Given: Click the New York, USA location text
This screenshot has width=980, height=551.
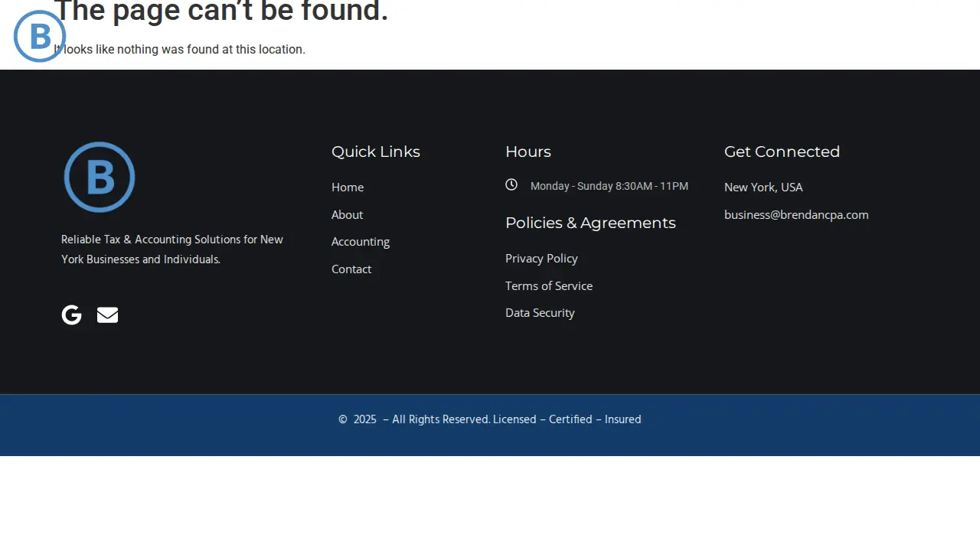Looking at the screenshot, I should coord(763,187).
